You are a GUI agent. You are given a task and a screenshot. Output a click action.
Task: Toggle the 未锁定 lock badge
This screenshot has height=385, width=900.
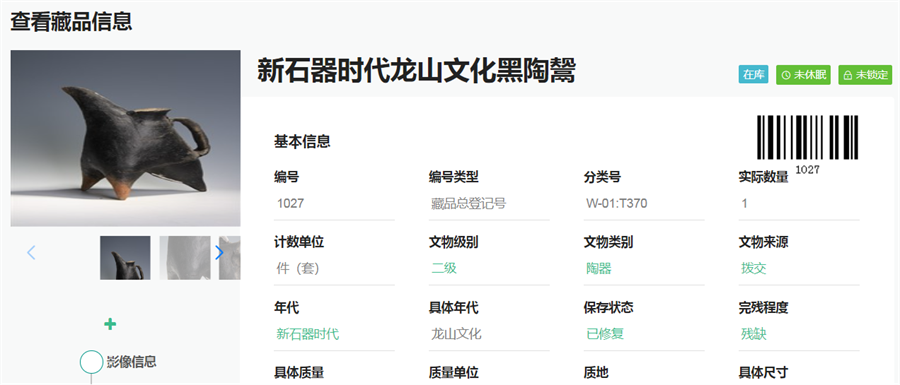866,75
